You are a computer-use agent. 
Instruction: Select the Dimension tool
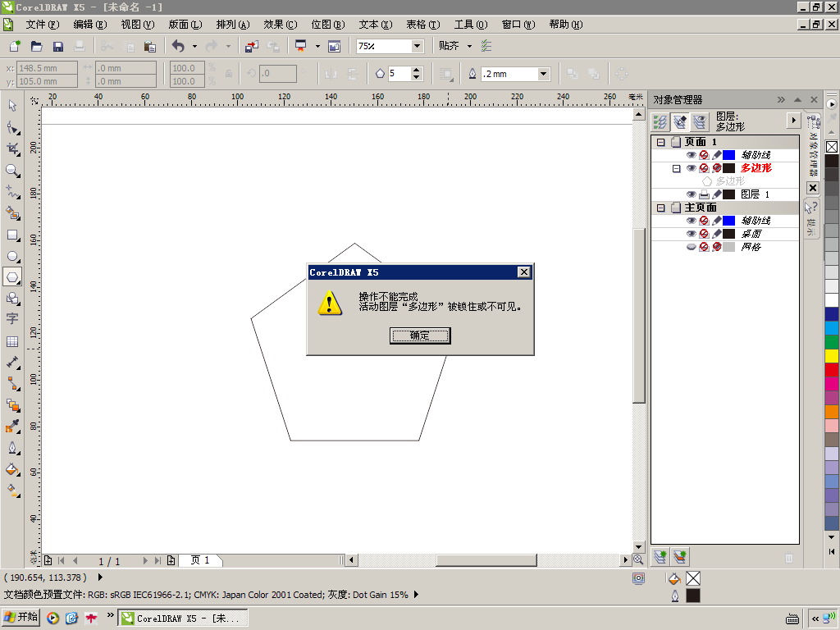click(x=12, y=363)
